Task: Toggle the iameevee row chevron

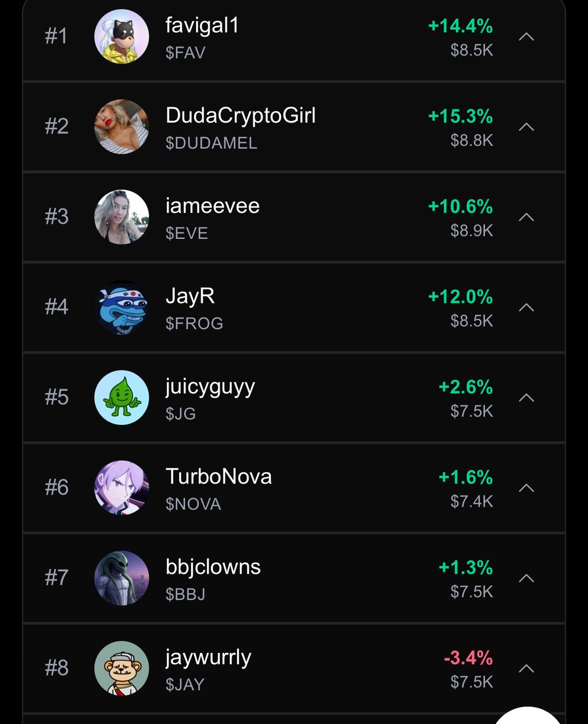Action: (x=526, y=217)
